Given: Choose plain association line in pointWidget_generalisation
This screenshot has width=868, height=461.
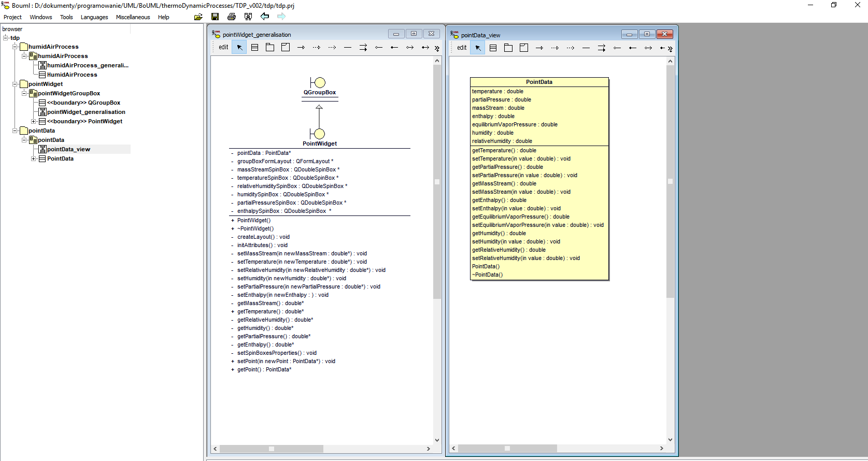Looking at the screenshot, I should [x=348, y=48].
